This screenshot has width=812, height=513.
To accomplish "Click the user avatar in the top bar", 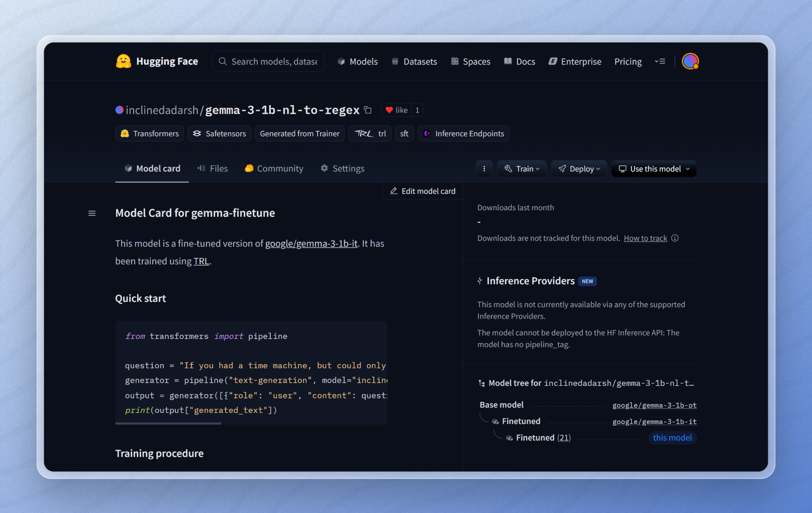I will point(690,61).
